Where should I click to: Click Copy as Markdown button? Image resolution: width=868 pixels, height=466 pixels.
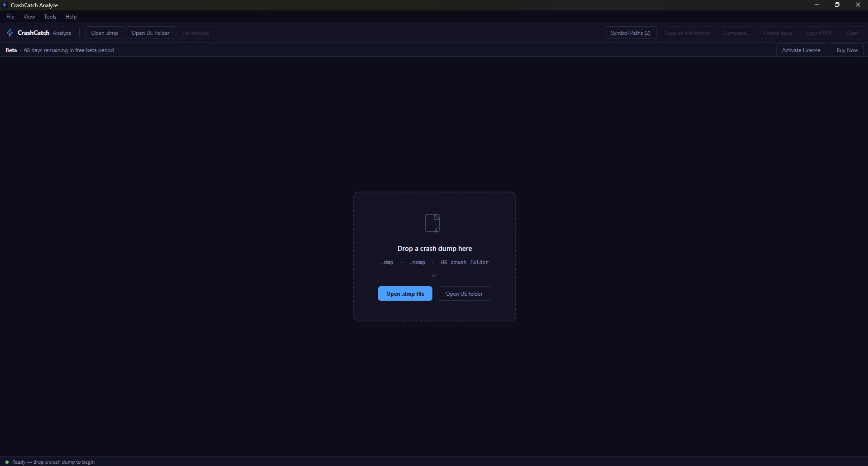(x=687, y=33)
